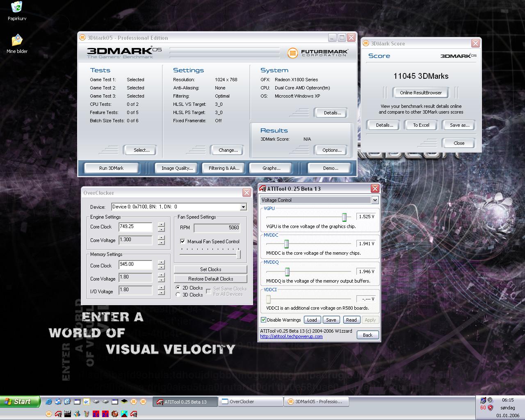Expand the Voltage Control dropdown in ATITool
This screenshot has width=525, height=420.
pyautogui.click(x=375, y=200)
